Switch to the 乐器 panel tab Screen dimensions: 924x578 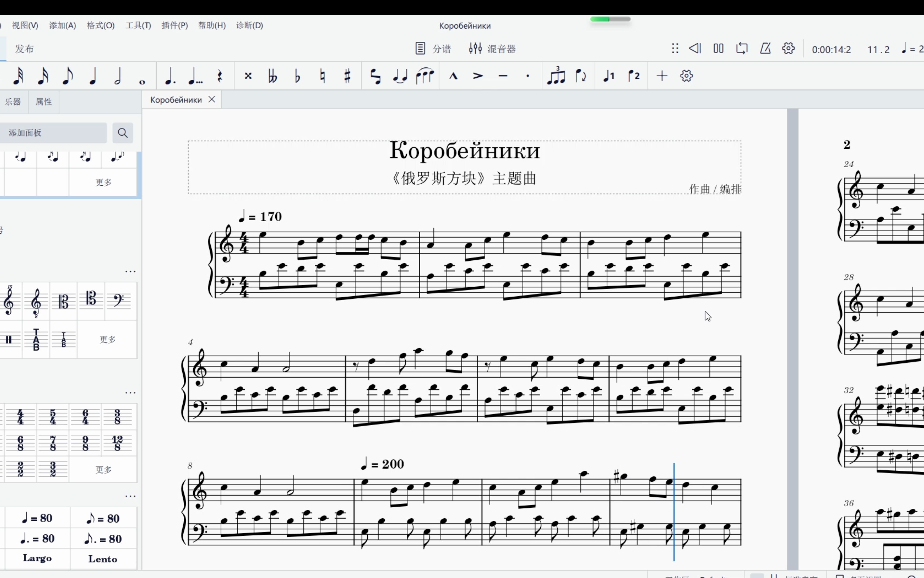(13, 102)
